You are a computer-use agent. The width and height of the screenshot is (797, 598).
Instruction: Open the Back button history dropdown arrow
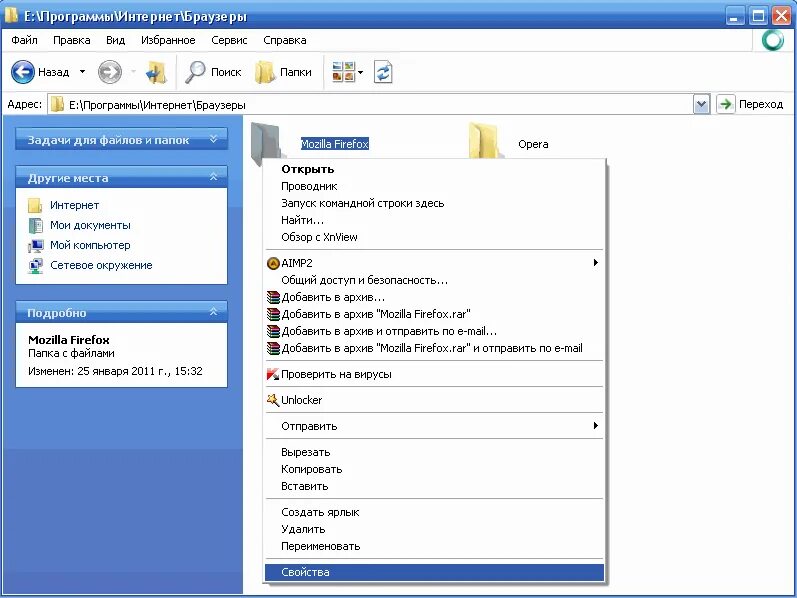(82, 72)
